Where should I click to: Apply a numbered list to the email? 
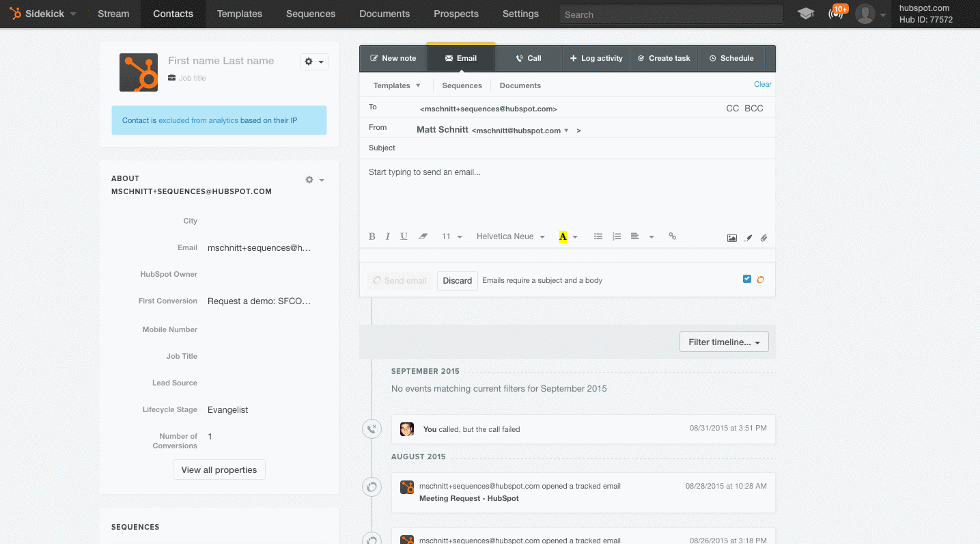coord(617,236)
